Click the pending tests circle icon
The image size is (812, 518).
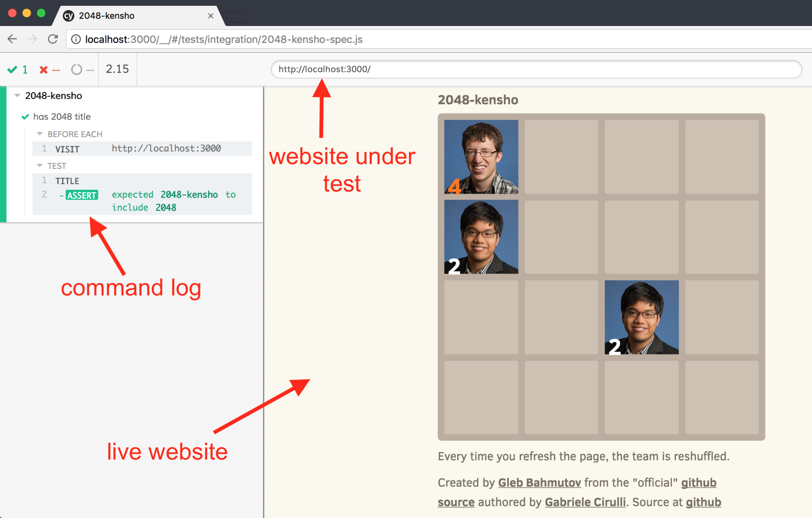[x=76, y=69]
